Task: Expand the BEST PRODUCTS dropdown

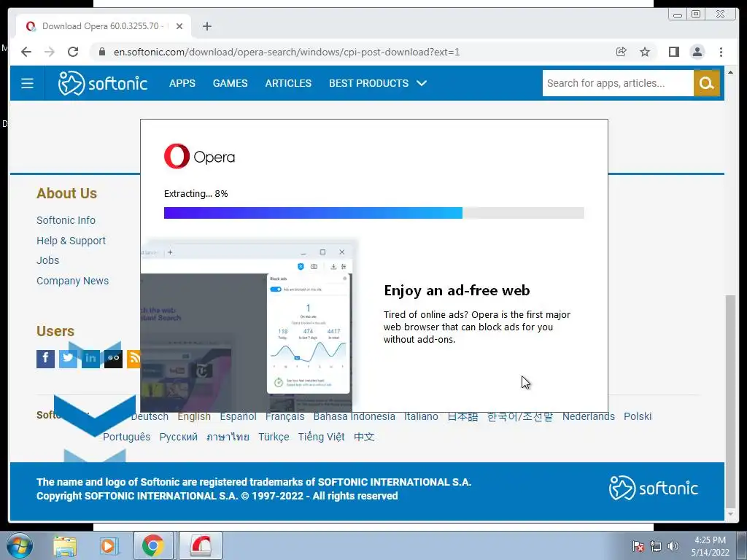Action: point(378,83)
